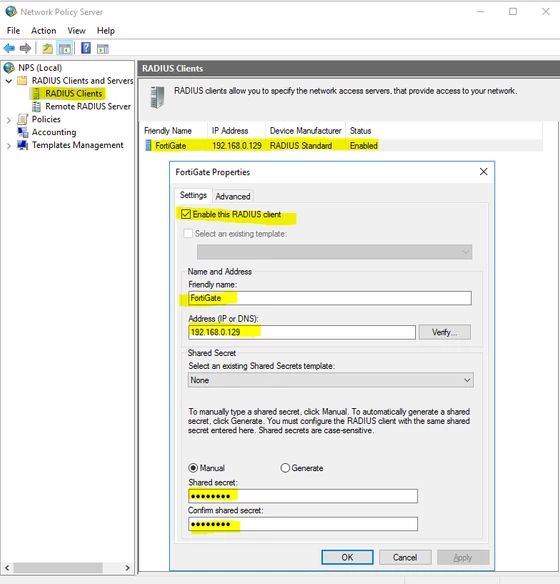Click the FortiGate row device icon

[x=149, y=145]
